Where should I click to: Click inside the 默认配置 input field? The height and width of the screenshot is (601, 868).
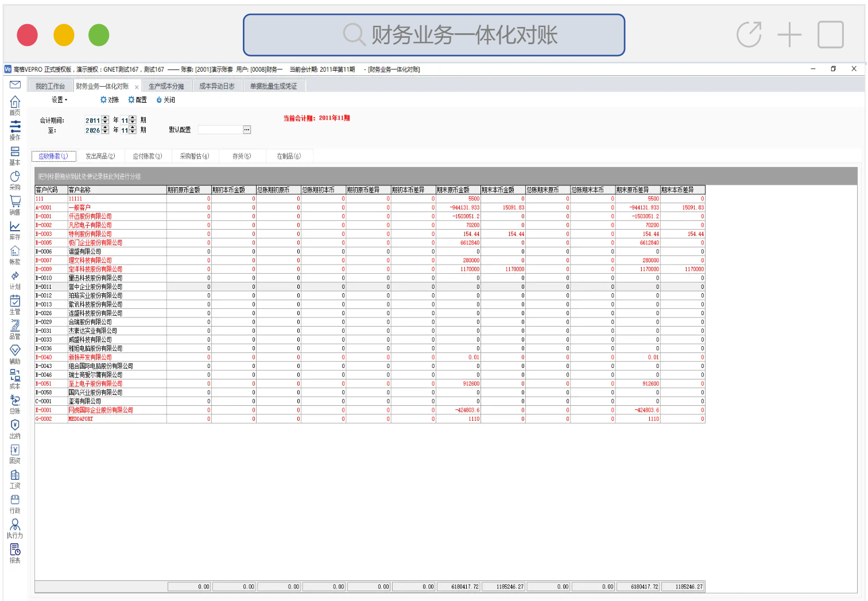[220, 130]
